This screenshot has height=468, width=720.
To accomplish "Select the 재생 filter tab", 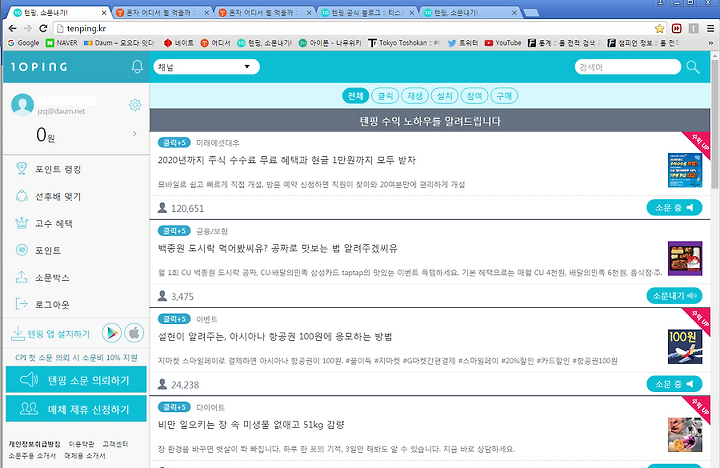I will pyautogui.click(x=415, y=96).
